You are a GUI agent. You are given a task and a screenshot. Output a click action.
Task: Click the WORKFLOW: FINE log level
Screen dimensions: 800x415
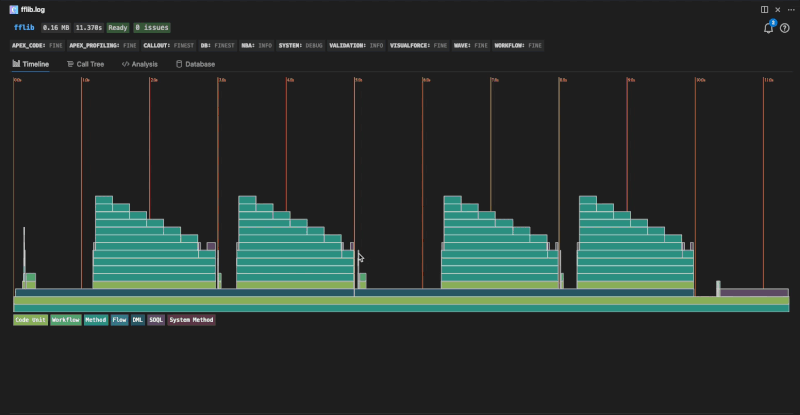(518, 45)
